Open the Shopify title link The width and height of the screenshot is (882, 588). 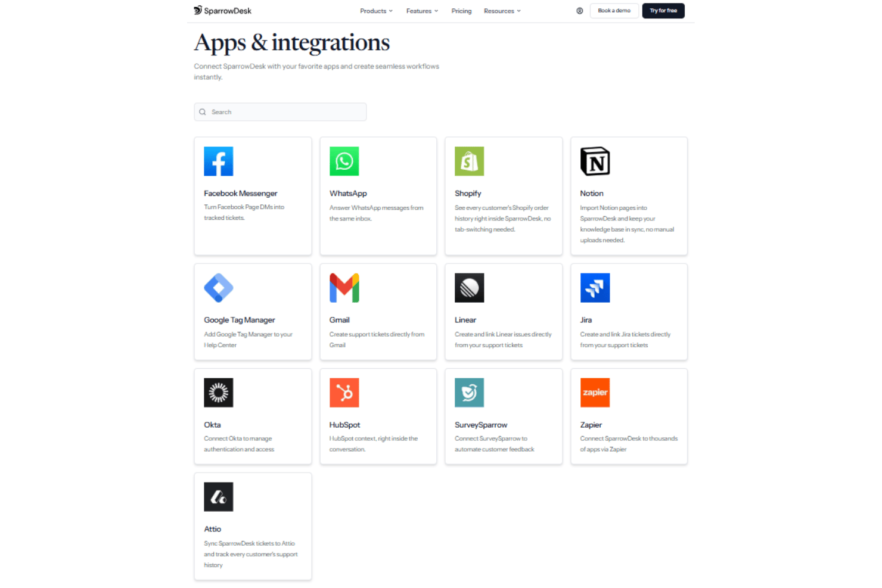(x=468, y=194)
